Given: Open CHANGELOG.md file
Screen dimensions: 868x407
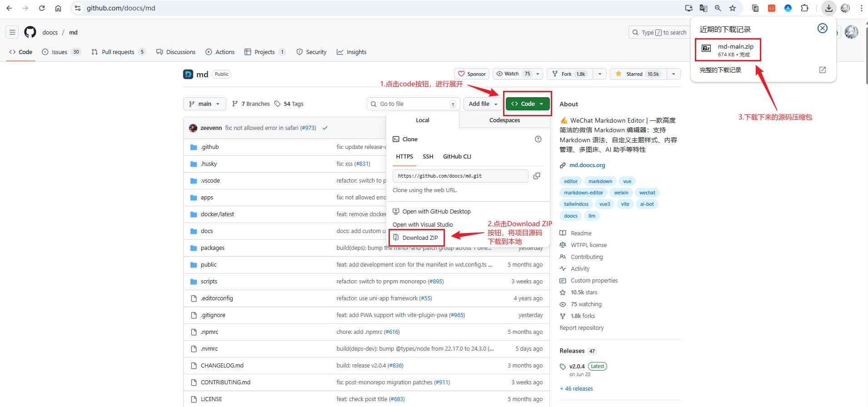Looking at the screenshot, I should point(222,366).
